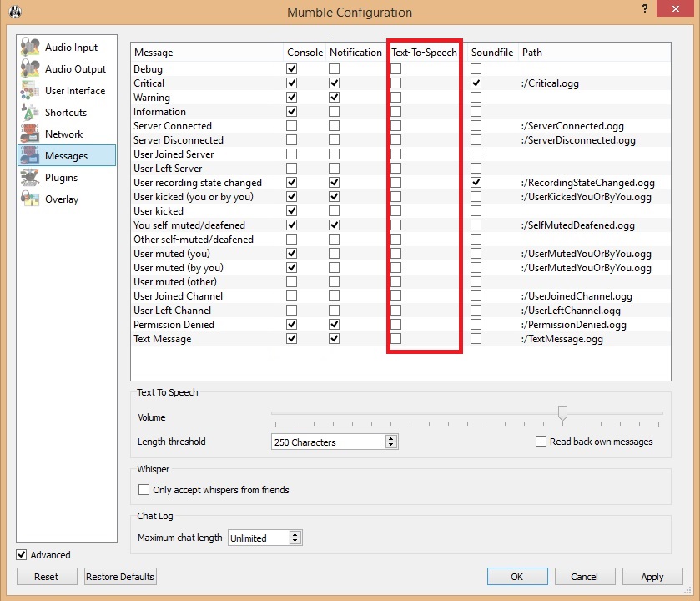Increase the Maximum chat length value
This screenshot has height=601, width=700.
pyautogui.click(x=295, y=534)
